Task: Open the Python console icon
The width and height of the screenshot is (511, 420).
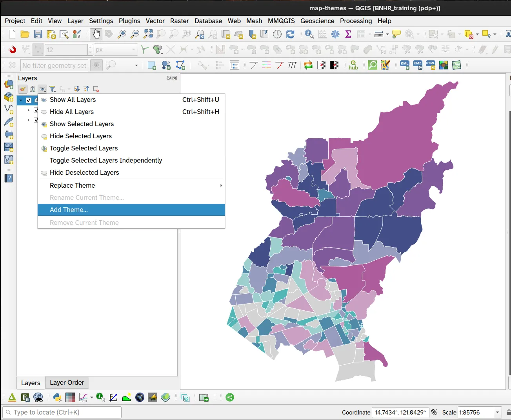Action: 57,398
